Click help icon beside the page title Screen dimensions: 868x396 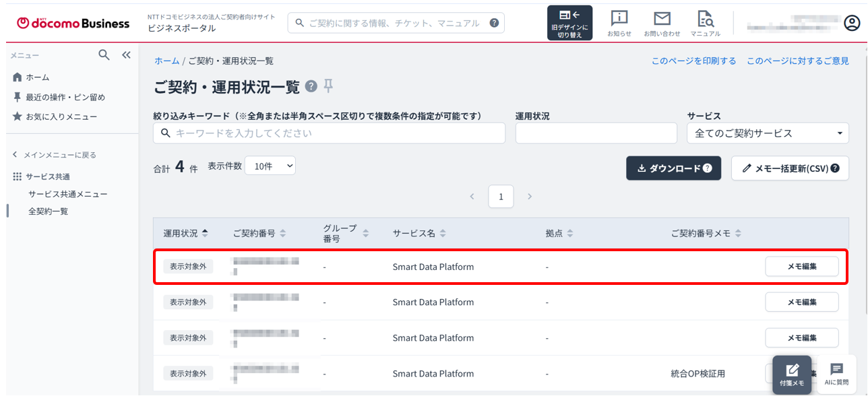[311, 87]
